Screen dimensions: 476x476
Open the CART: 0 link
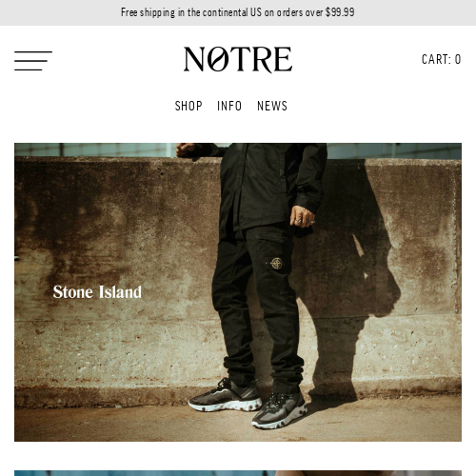(441, 59)
